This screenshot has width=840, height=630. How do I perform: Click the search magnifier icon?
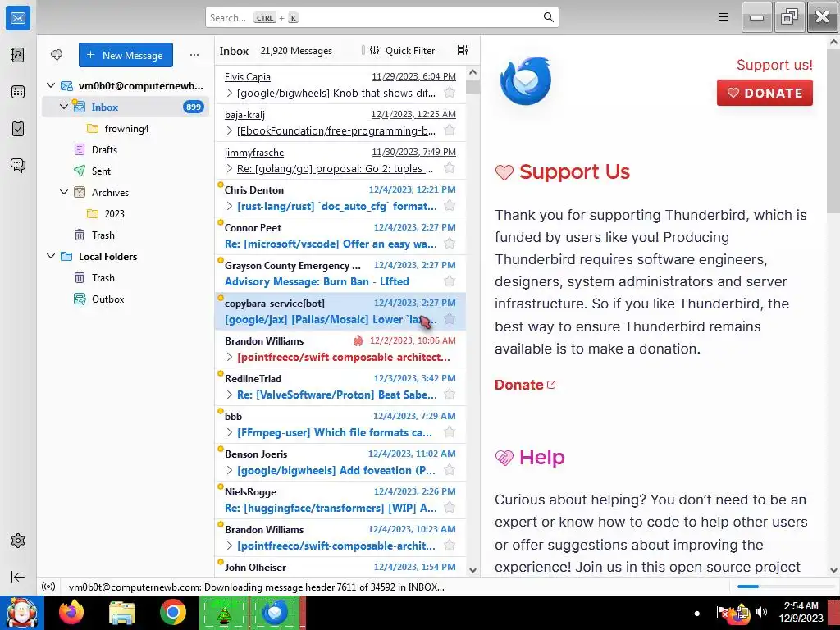[548, 17]
